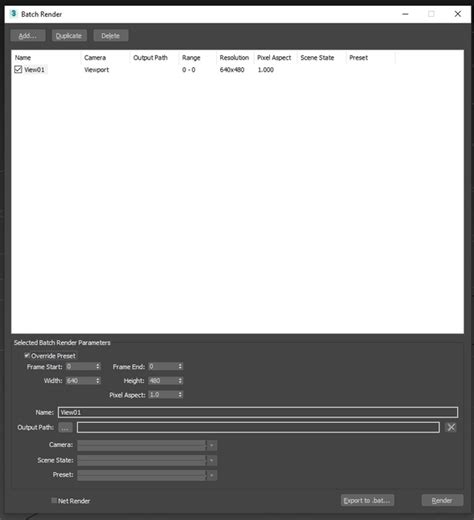
Task: Add a new batch render view
Action: pos(28,36)
